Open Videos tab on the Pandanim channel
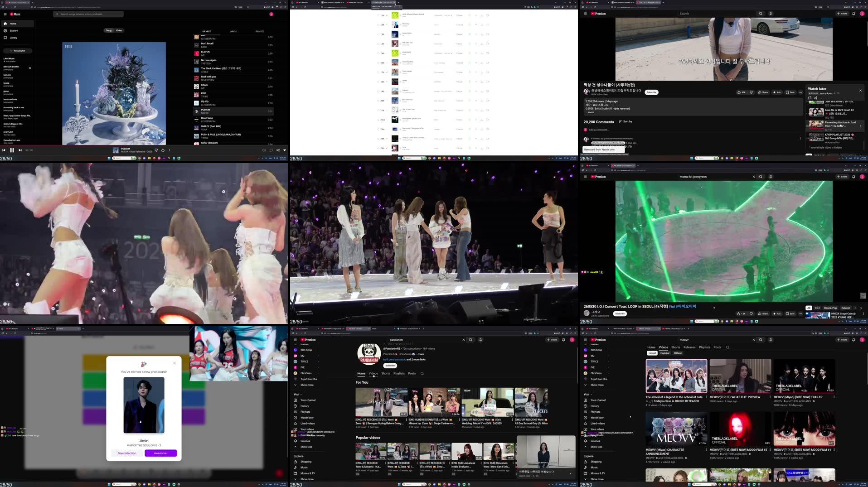This screenshot has width=868, height=487. click(373, 374)
